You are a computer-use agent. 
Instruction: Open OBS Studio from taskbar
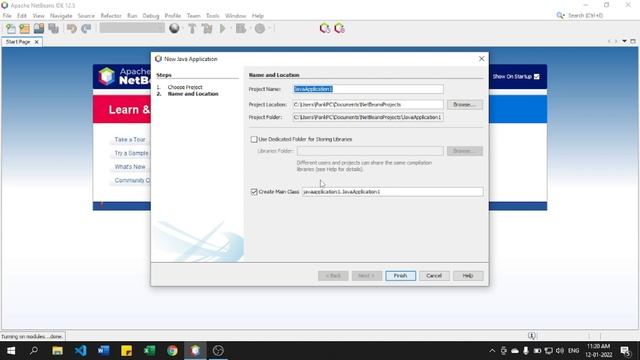click(218, 351)
